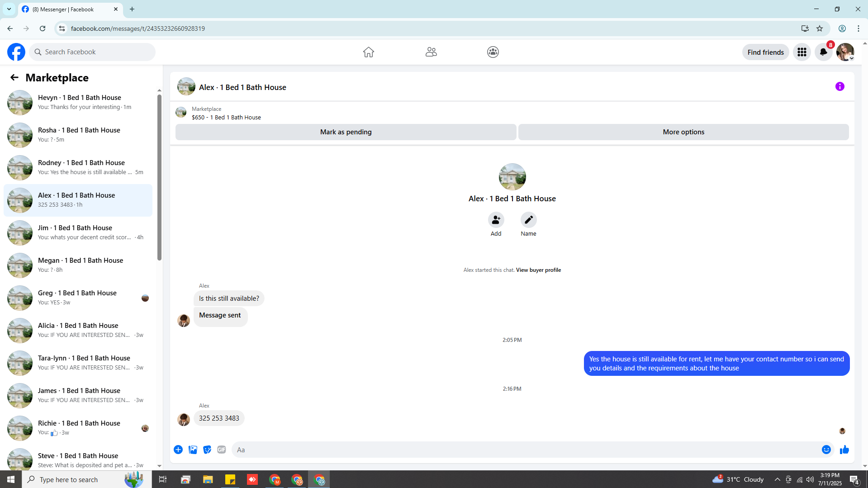Open View buyer profile link
Screen dimensions: 868x488
(x=538, y=270)
